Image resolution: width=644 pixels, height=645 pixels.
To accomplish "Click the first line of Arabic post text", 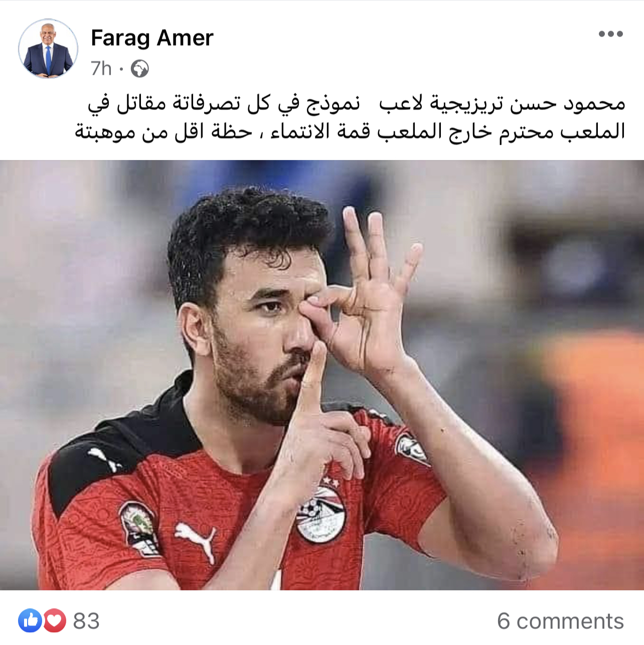I will (356, 103).
